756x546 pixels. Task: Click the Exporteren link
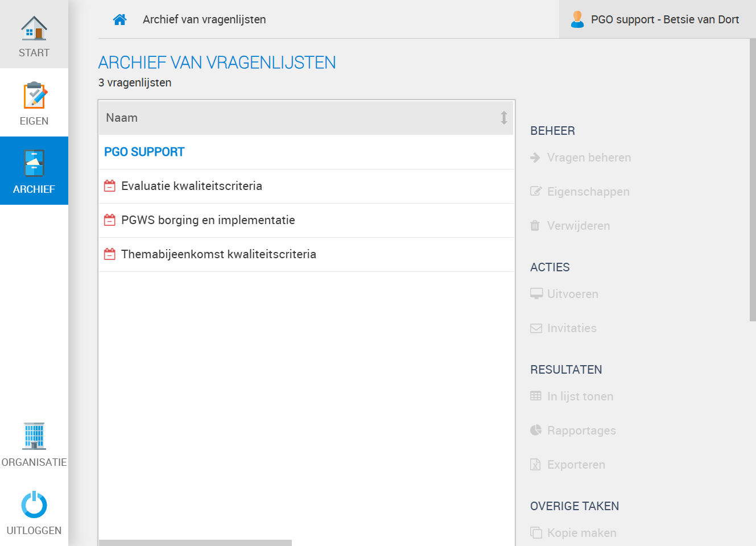[576, 465]
